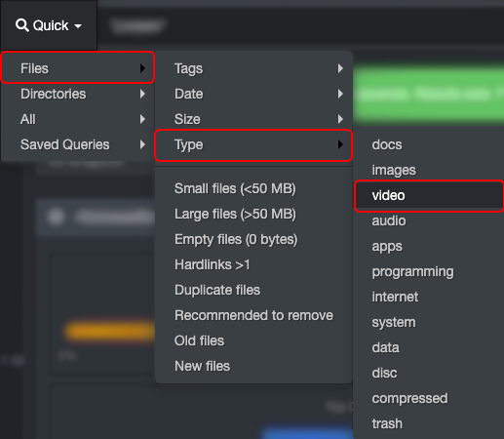Select the video file type
The image size is (504, 439).
click(x=429, y=195)
